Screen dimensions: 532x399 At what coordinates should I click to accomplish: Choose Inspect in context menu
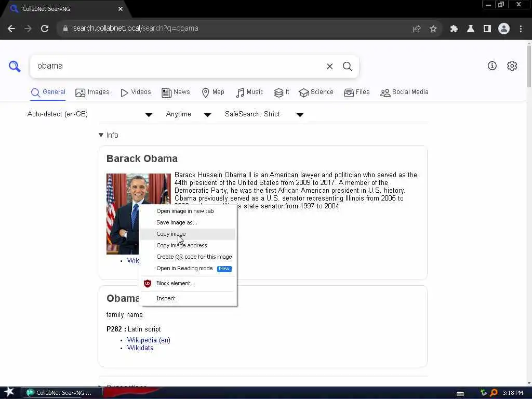tap(188, 298)
